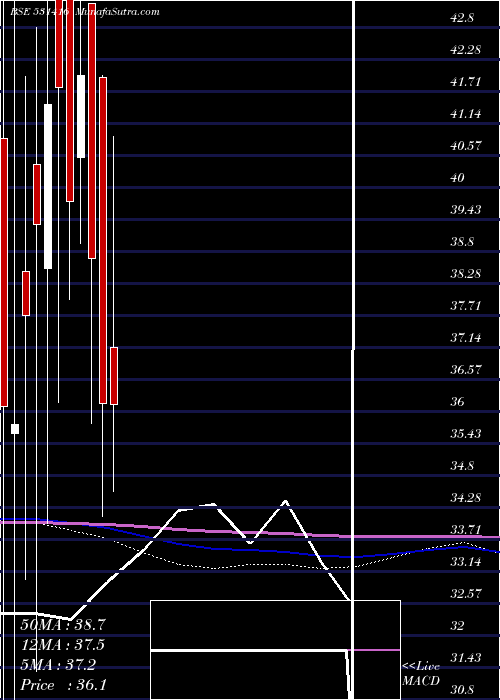Click the 42.28 price axis label
The image size is (500, 700).
coord(466,50)
